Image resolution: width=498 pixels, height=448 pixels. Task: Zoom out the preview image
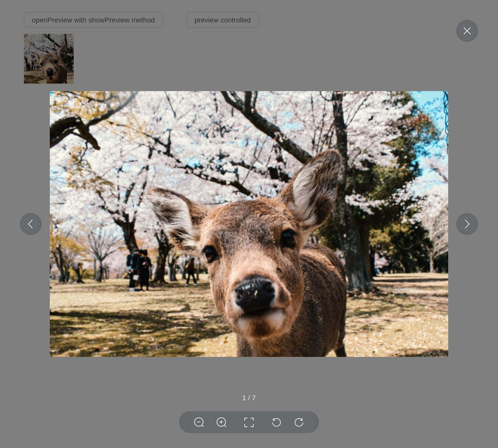(199, 422)
